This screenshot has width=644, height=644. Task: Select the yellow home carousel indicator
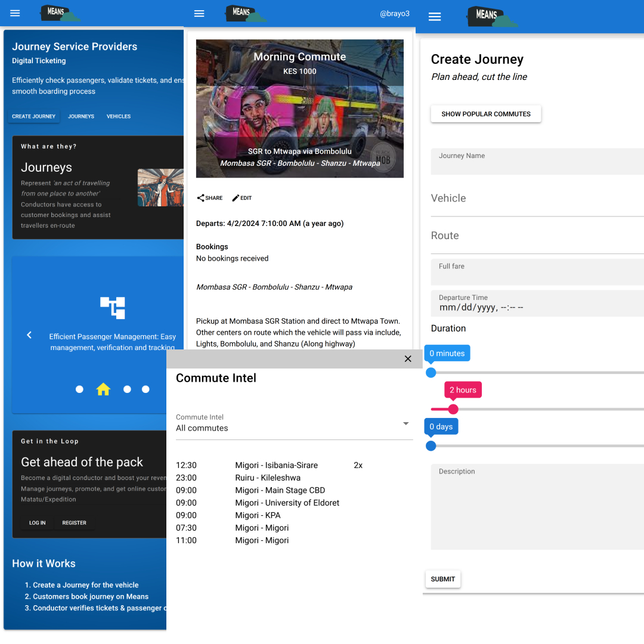click(103, 389)
